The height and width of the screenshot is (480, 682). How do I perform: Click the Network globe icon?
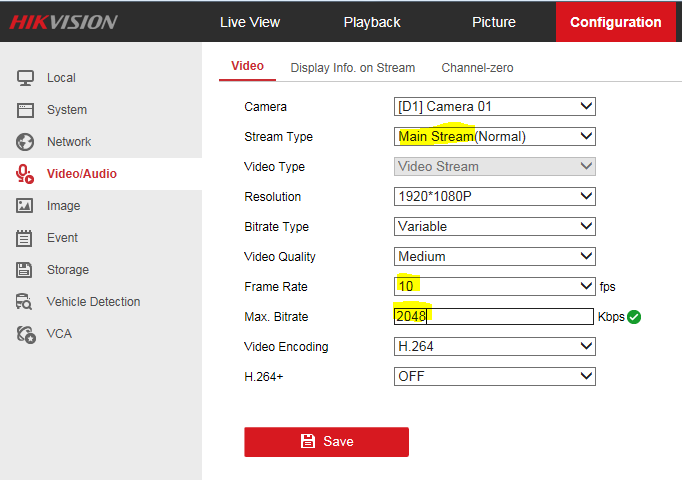click(x=26, y=142)
